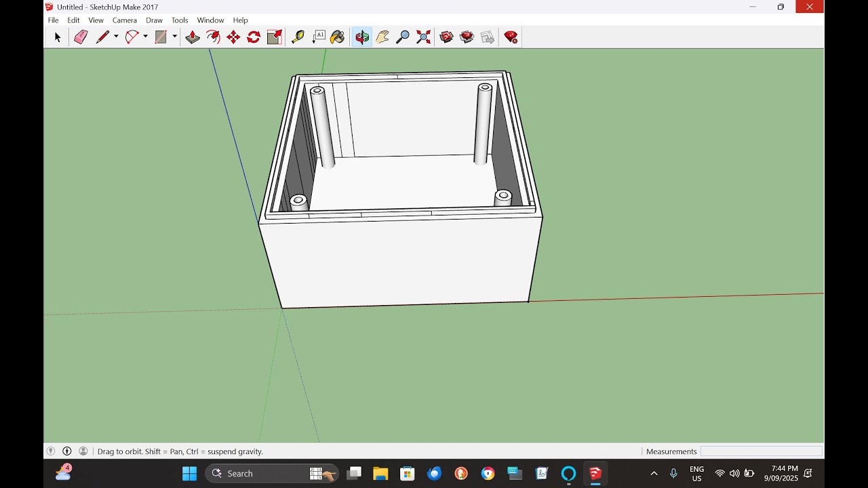This screenshot has width=868, height=488.
Task: Open the File menu
Action: [54, 20]
